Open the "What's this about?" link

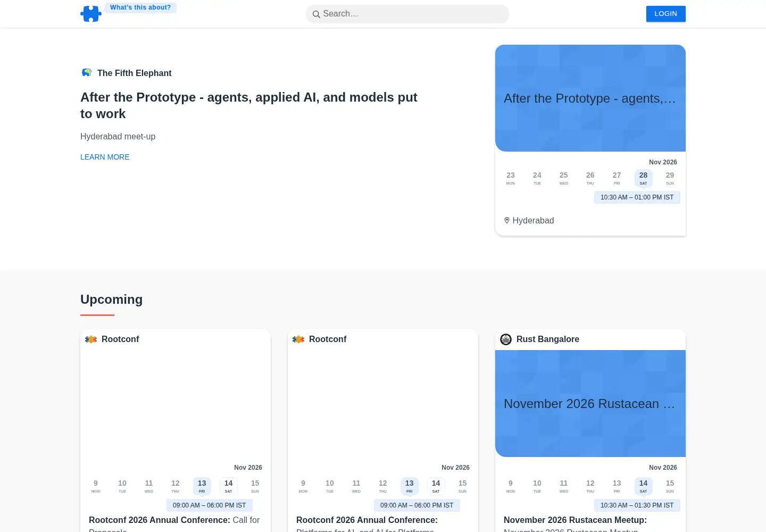click(140, 7)
